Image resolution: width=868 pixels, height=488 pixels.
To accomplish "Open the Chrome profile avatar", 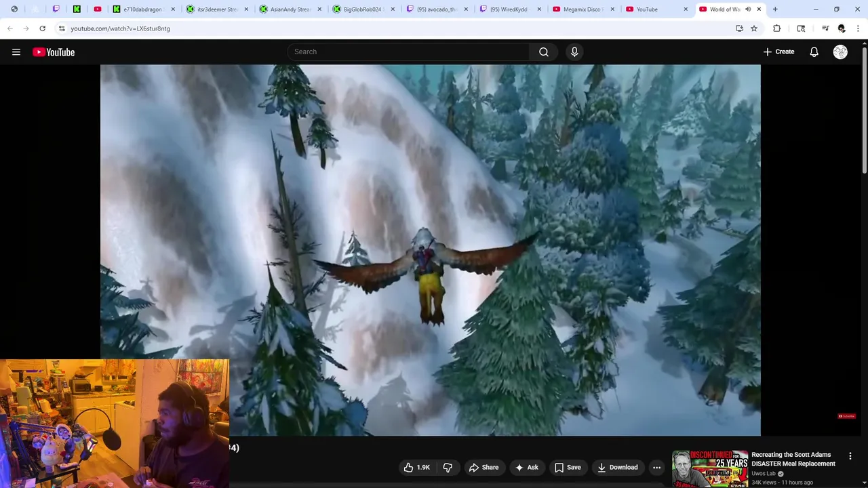I will (x=842, y=28).
